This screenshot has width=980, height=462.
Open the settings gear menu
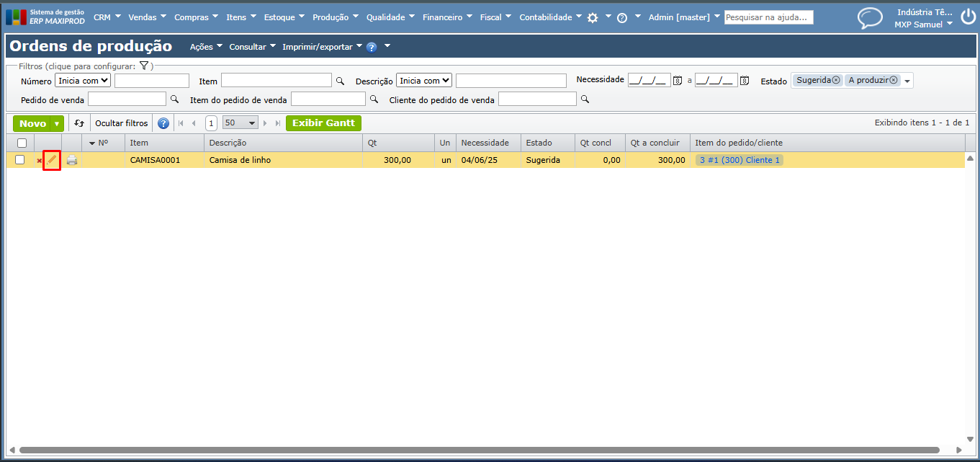click(593, 17)
